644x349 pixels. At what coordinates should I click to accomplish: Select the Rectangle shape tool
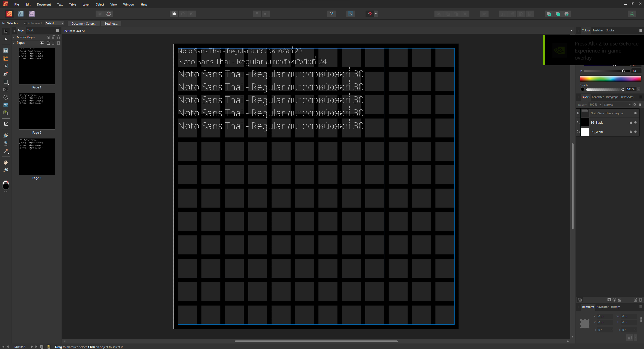coord(6,82)
